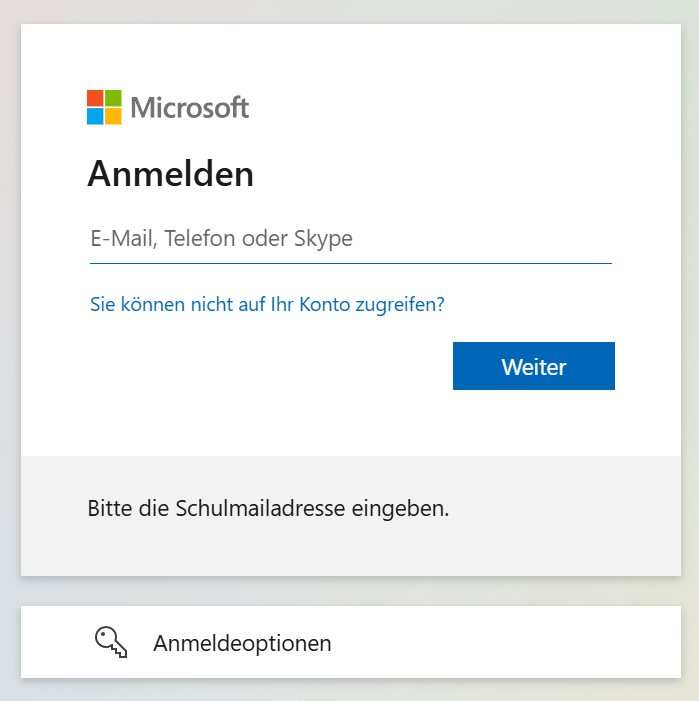The height and width of the screenshot is (701, 699).
Task: Click the underline of the email field
Action: pyautogui.click(x=350, y=263)
